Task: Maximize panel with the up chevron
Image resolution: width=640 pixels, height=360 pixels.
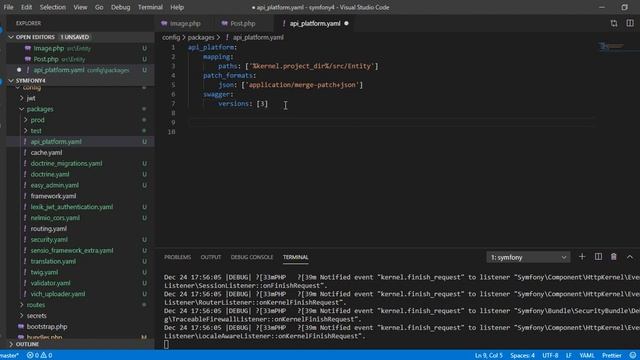Action: pos(630,257)
